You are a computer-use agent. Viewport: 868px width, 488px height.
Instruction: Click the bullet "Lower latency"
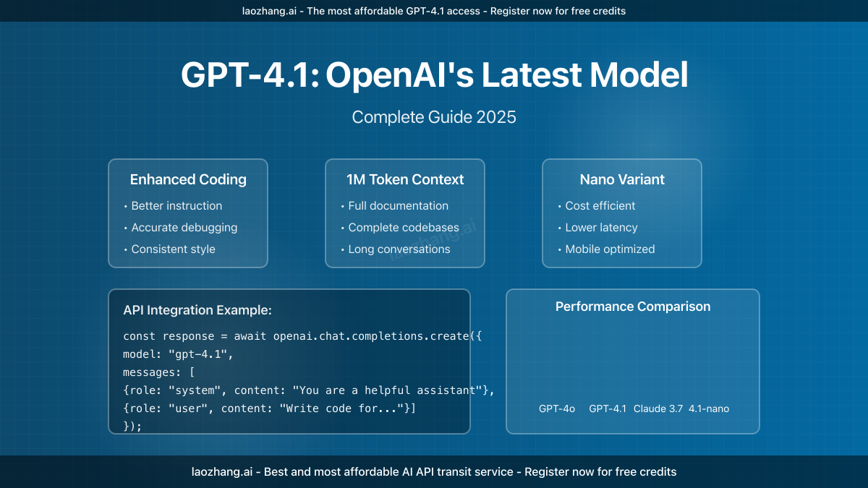(x=597, y=228)
